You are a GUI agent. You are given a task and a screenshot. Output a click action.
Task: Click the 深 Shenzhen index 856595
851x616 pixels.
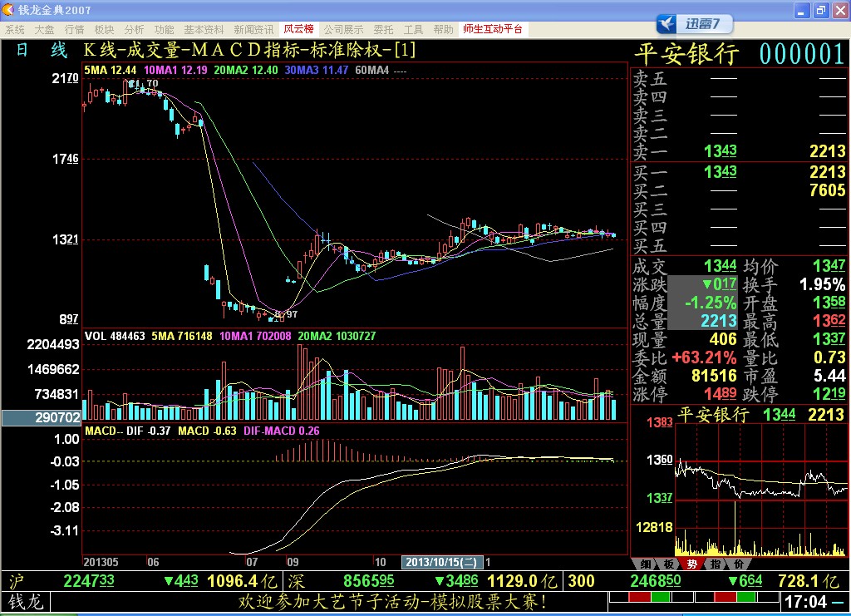(x=368, y=581)
